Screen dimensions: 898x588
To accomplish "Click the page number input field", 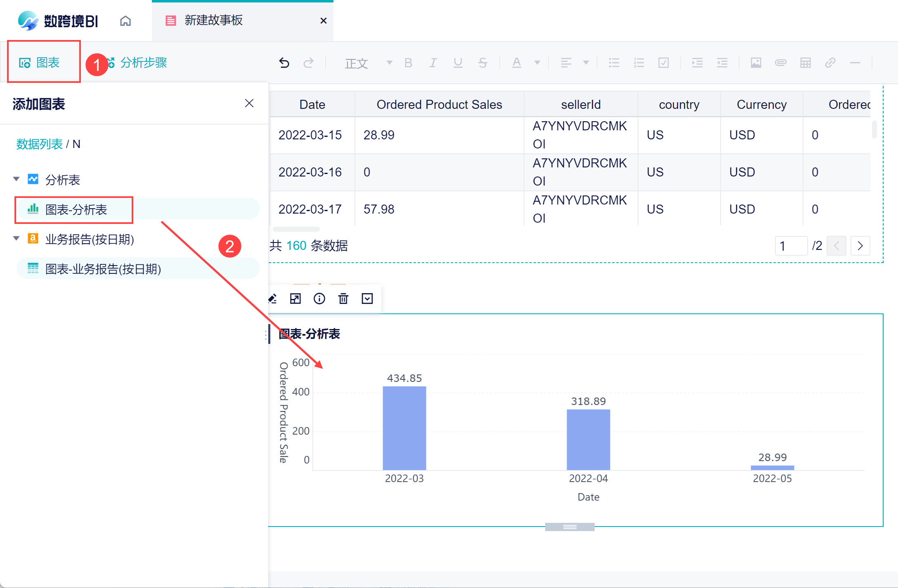I will 790,246.
